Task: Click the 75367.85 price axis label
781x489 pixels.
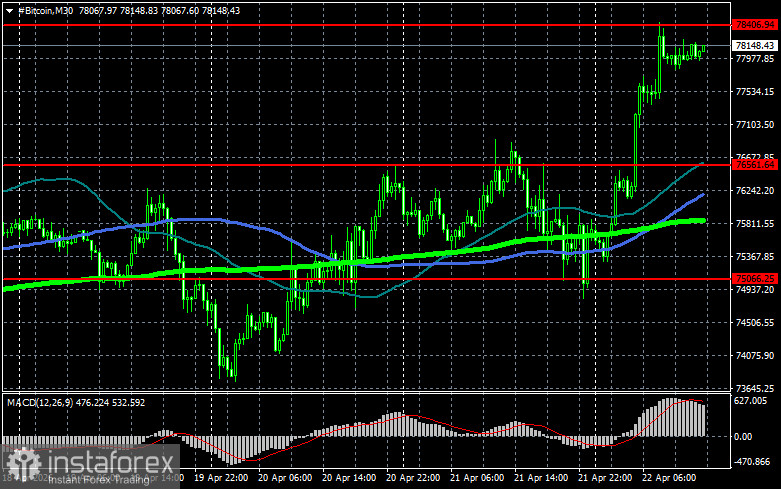Action: (x=755, y=256)
